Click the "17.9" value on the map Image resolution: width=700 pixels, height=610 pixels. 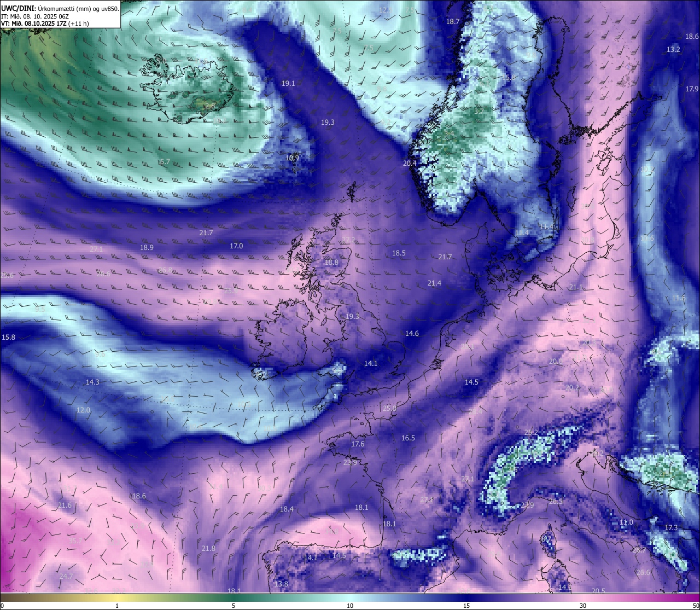tap(692, 89)
